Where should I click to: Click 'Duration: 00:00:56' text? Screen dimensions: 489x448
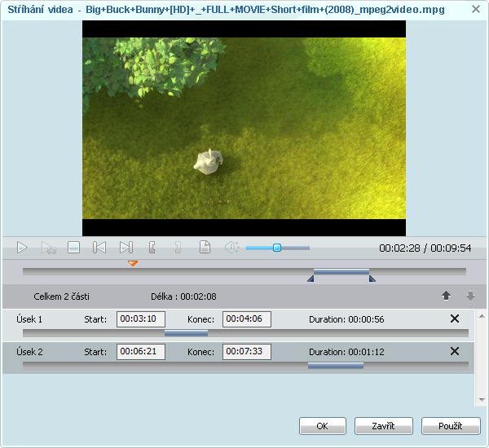point(346,319)
